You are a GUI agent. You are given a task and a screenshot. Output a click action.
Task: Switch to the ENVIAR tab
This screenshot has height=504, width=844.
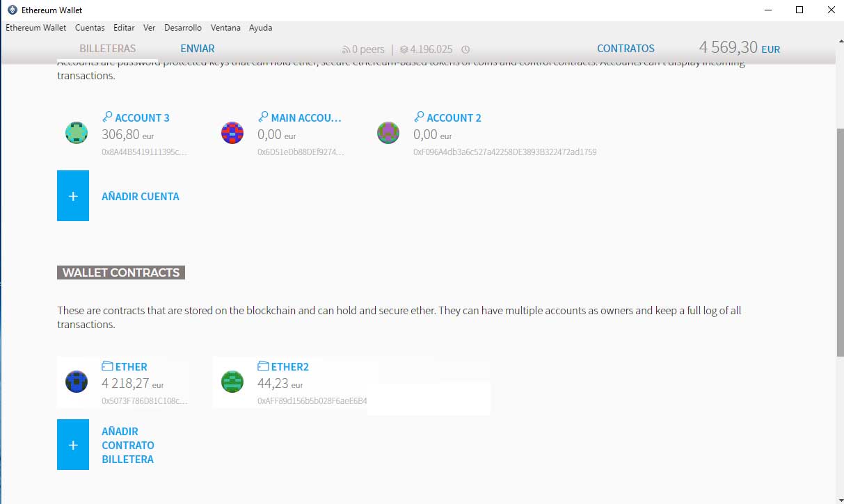point(197,49)
